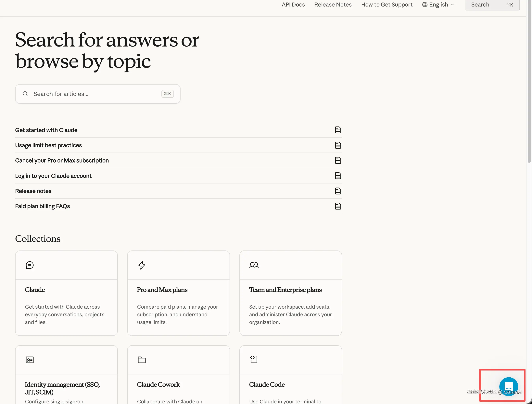Viewport: 532px width, 404px height.
Task: Click the Search for articles input field
Action: coord(98,94)
